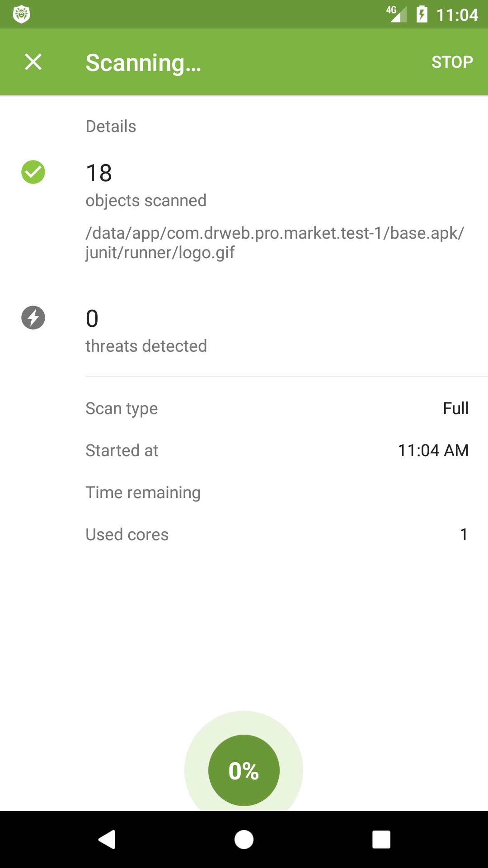This screenshot has width=488, height=868.
Task: Tap the Used cores row
Action: pos(277,534)
